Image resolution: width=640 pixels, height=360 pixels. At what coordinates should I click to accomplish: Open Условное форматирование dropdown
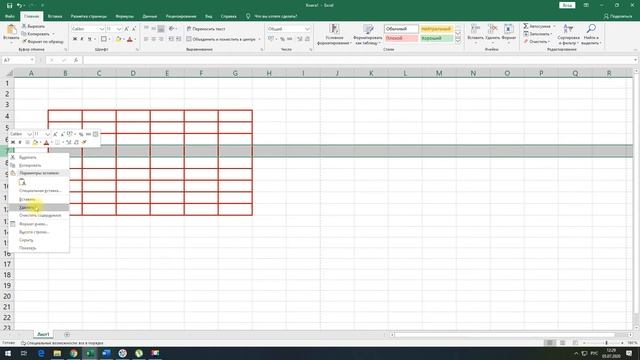pyautogui.click(x=334, y=34)
